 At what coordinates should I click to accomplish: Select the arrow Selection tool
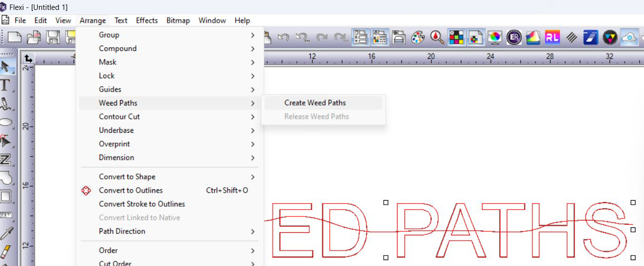pos(6,66)
